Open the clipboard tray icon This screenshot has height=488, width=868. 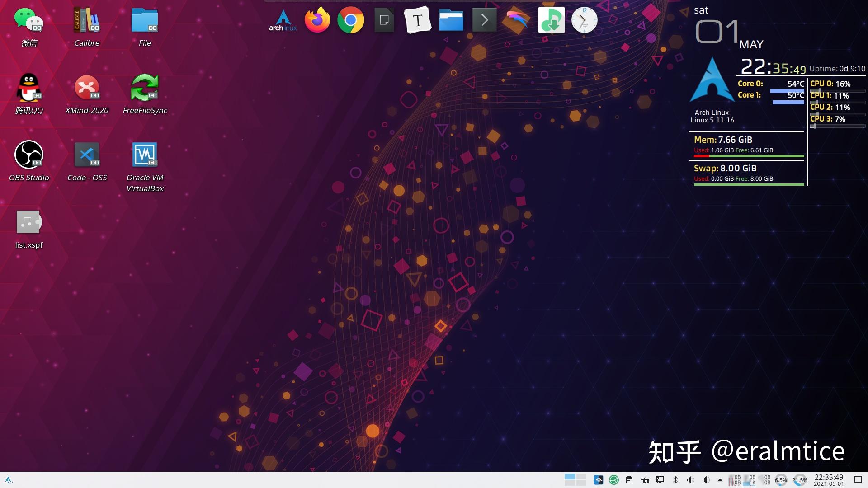pos(629,480)
